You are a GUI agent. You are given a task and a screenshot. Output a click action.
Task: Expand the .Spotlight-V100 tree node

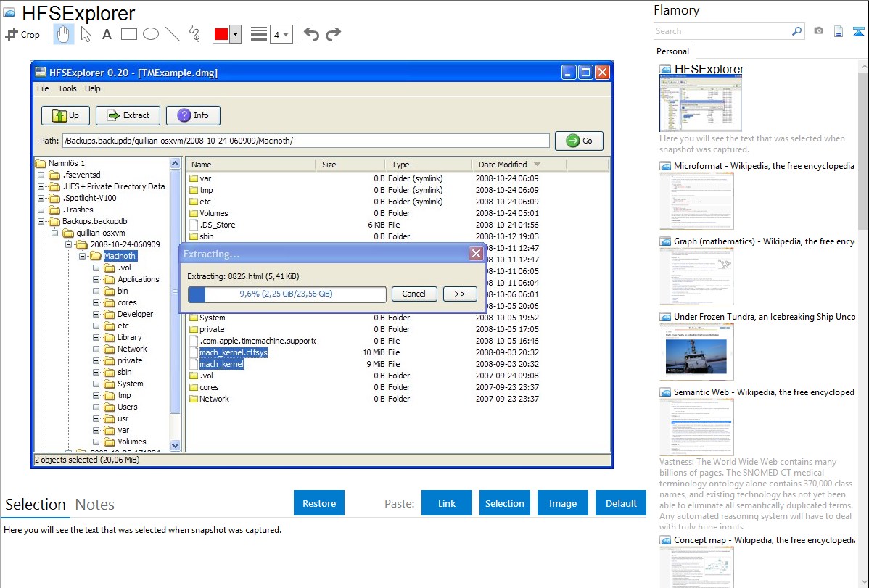[41, 199]
